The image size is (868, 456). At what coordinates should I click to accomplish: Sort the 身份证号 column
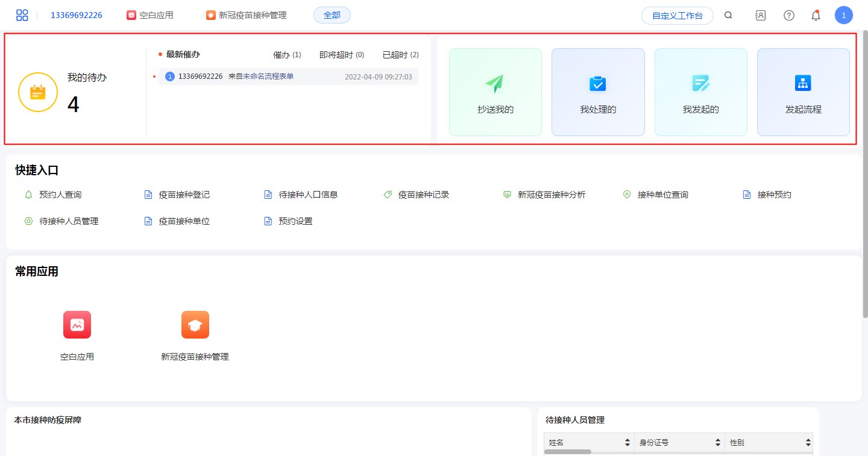tap(717, 443)
